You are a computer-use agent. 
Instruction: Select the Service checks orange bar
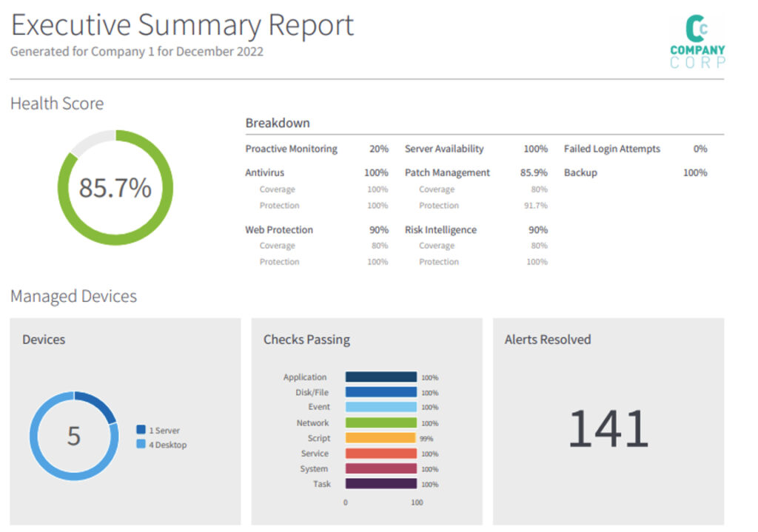pos(381,454)
